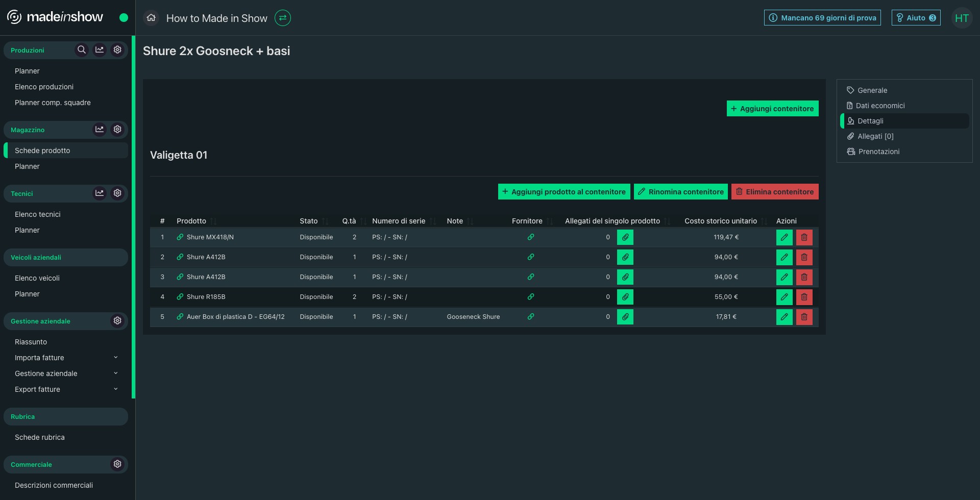Sort table by Q.tà column
The image size is (980, 500).
(x=354, y=221)
